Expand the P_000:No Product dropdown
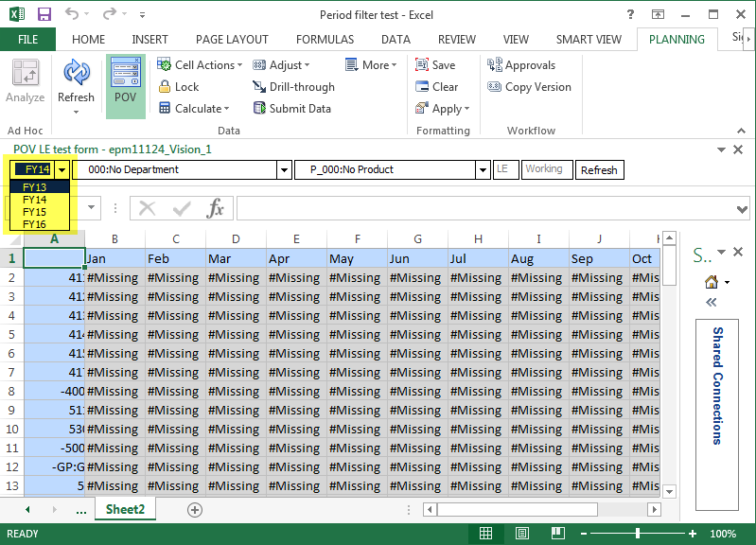This screenshot has height=545, width=756. click(483, 169)
